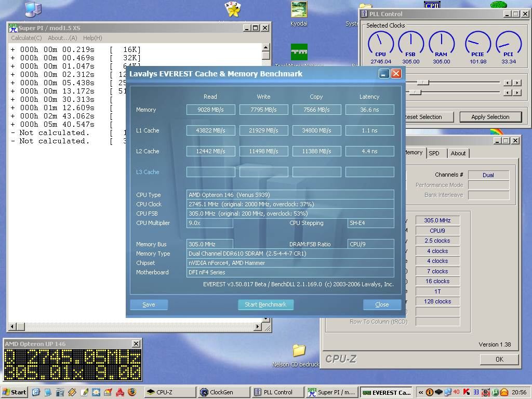Click the PLL Control title bar icon
532x399 pixels.
(364, 14)
